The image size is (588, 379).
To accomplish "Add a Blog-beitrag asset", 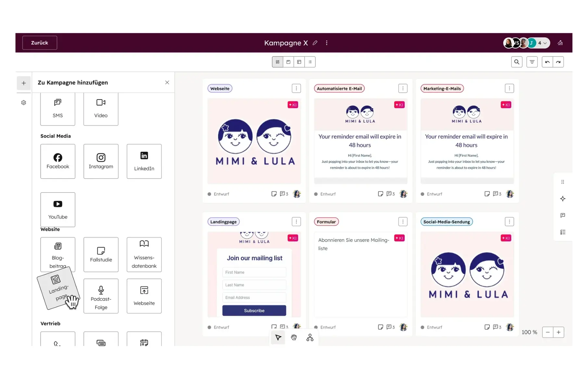I will pos(58,254).
